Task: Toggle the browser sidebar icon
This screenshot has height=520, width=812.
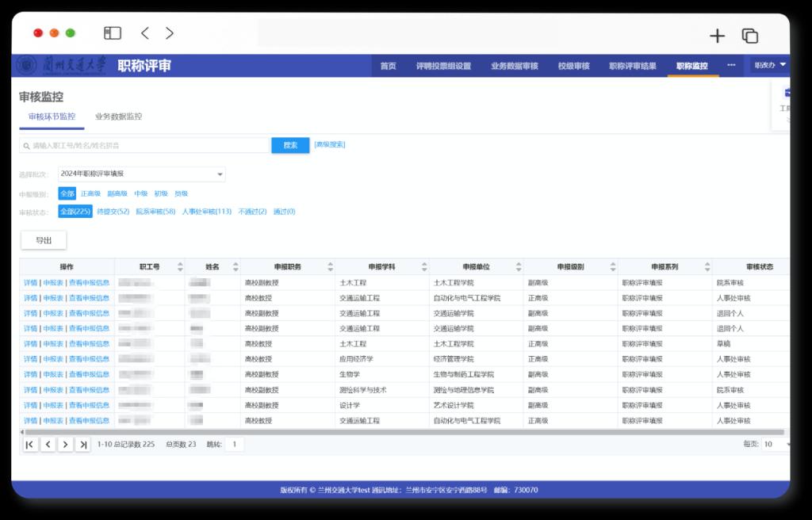Action: tap(113, 33)
